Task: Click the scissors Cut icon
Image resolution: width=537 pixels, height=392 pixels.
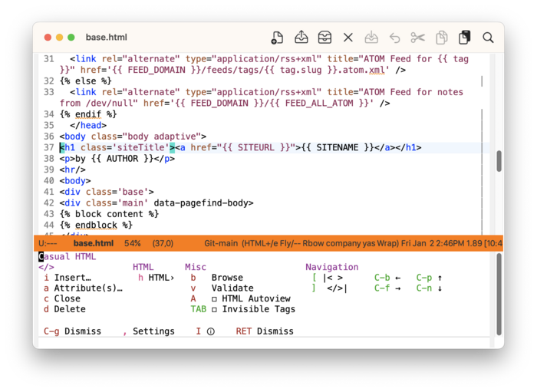Action: (417, 38)
